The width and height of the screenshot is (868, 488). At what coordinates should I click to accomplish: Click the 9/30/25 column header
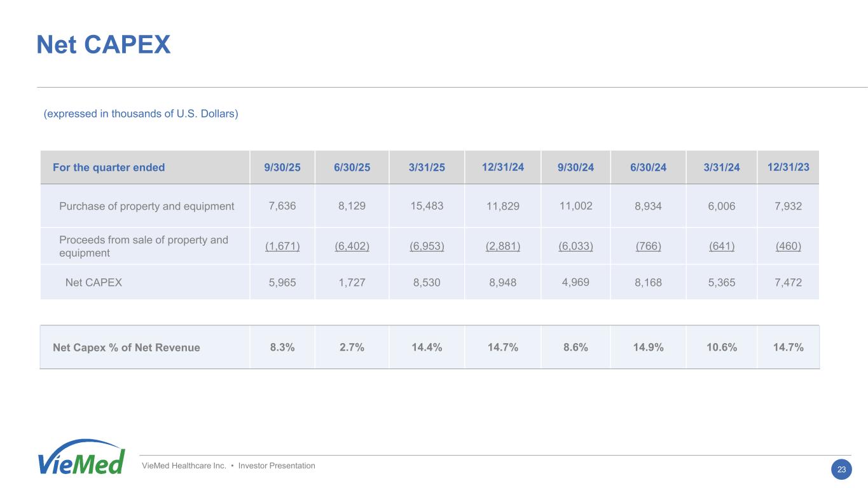point(282,168)
